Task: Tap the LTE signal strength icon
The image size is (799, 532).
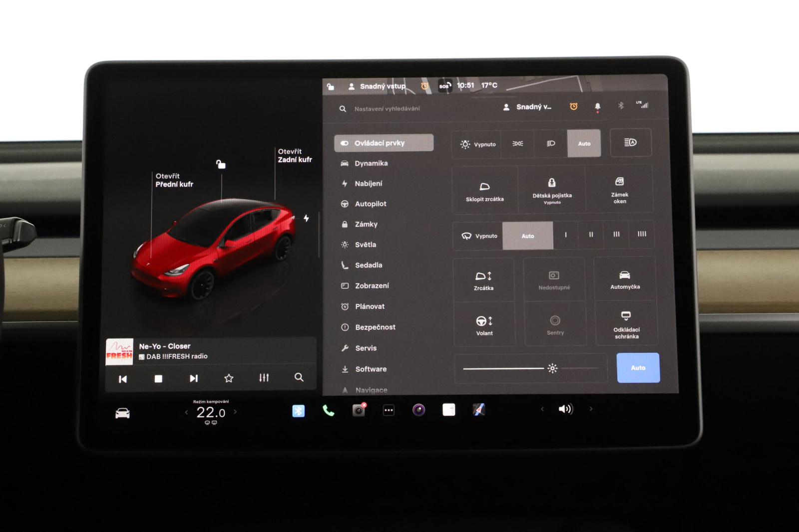Action: point(642,104)
